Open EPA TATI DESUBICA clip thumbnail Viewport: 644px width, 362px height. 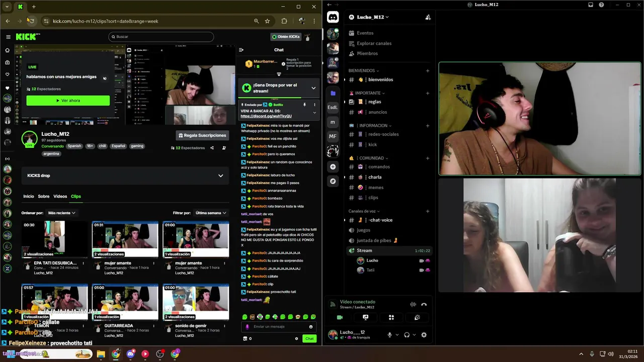tap(54, 239)
